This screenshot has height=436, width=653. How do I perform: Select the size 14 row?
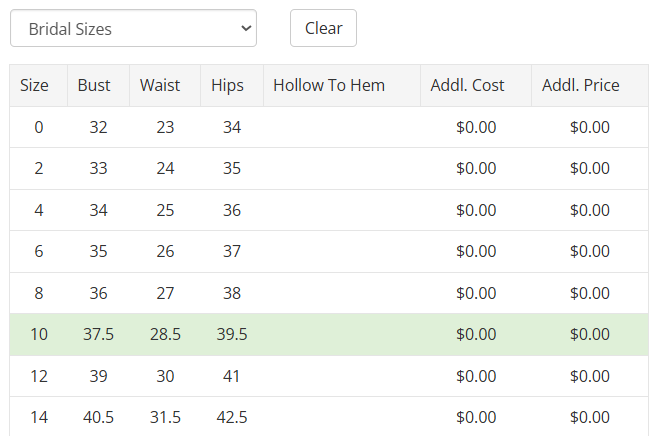click(329, 416)
